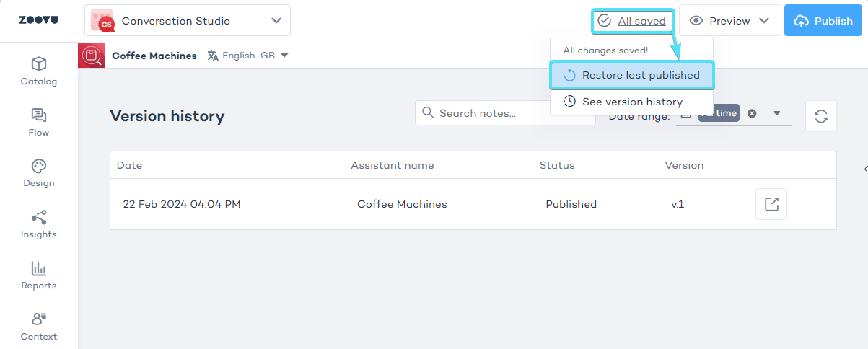Go to Design palette icon

[x=39, y=173]
